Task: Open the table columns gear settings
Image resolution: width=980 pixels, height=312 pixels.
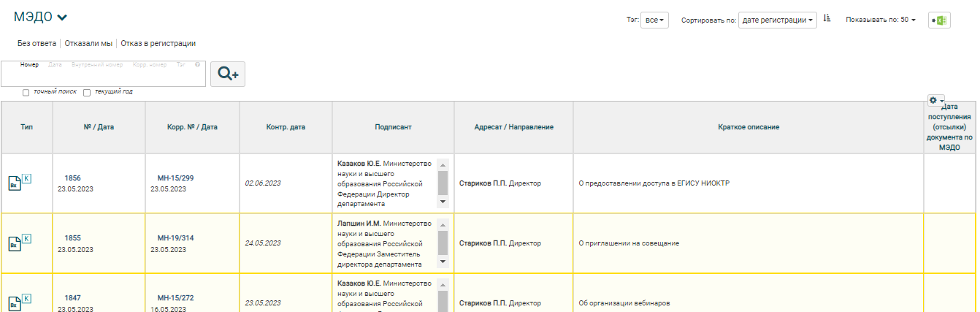Action: (935, 100)
